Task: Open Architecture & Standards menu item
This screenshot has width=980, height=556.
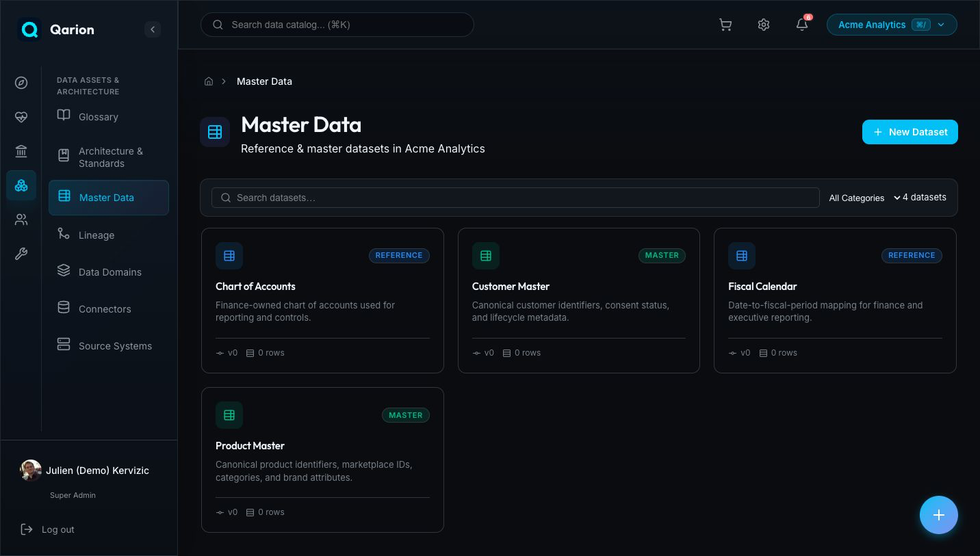Action: [x=109, y=157]
